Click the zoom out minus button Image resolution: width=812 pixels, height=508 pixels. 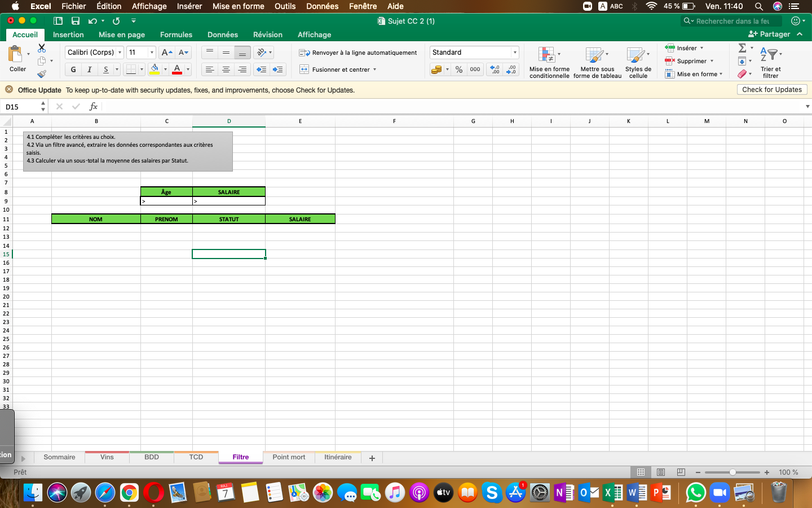pos(698,472)
